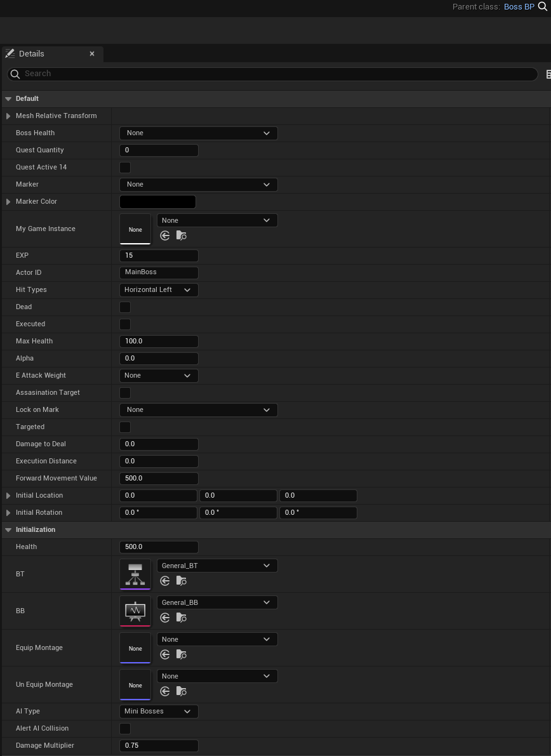The image size is (551, 756).
Task: Click the Max Health field 100.0
Action: (x=159, y=342)
